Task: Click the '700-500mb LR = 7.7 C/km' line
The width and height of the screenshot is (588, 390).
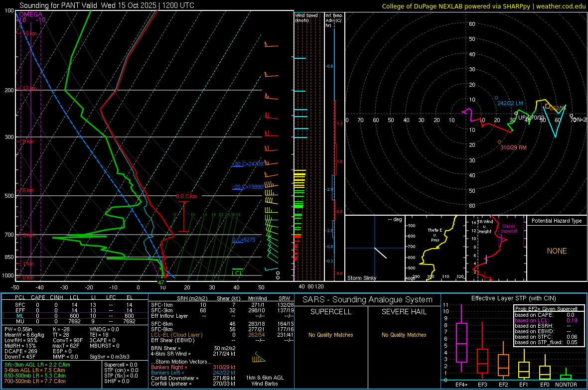Action: [35, 381]
